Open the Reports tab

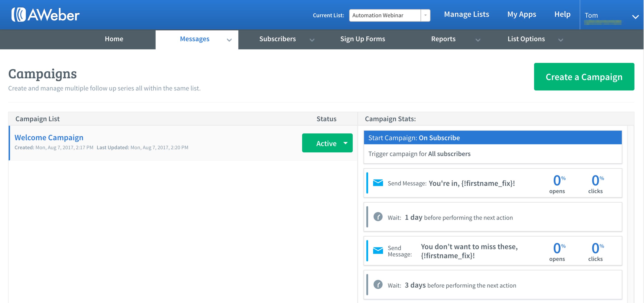(443, 39)
